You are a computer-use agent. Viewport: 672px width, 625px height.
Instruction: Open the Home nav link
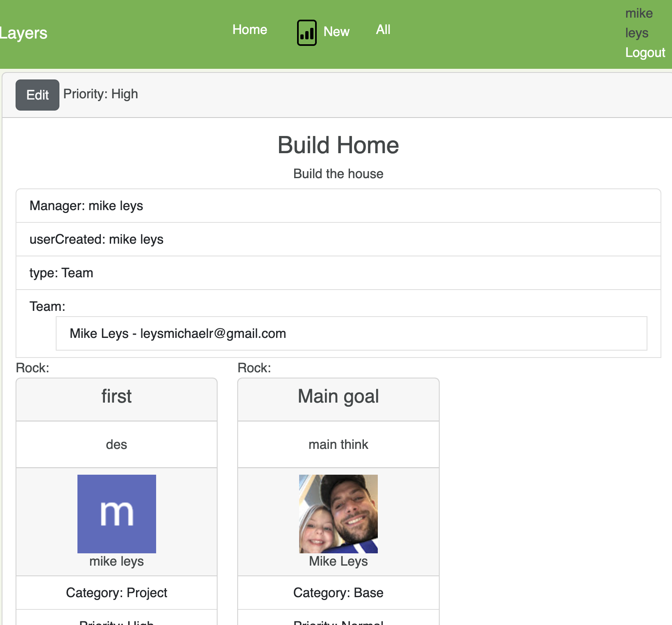[250, 29]
